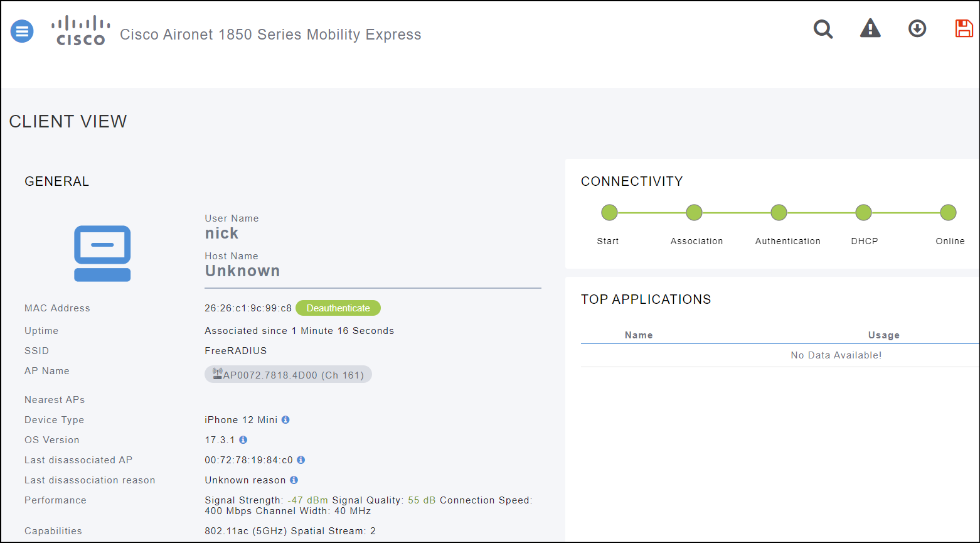Click the DHCP connectivity stage dot
980x543 pixels.
pyautogui.click(x=863, y=213)
